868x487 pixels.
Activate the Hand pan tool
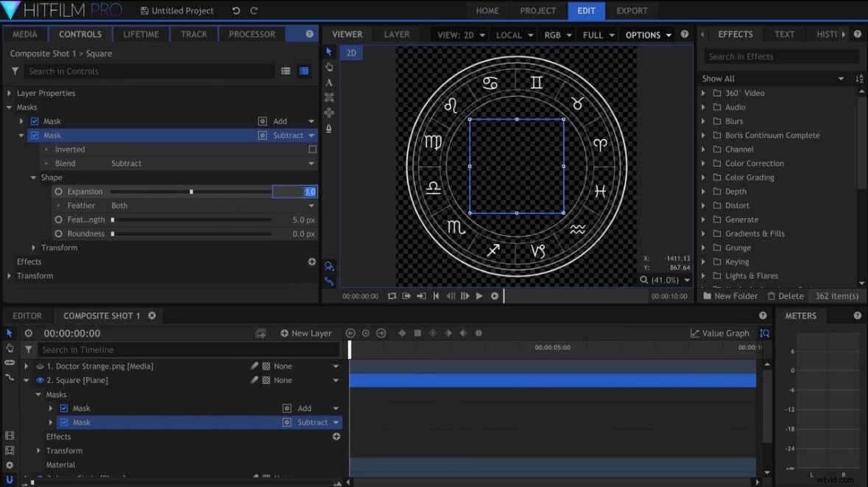coord(329,67)
